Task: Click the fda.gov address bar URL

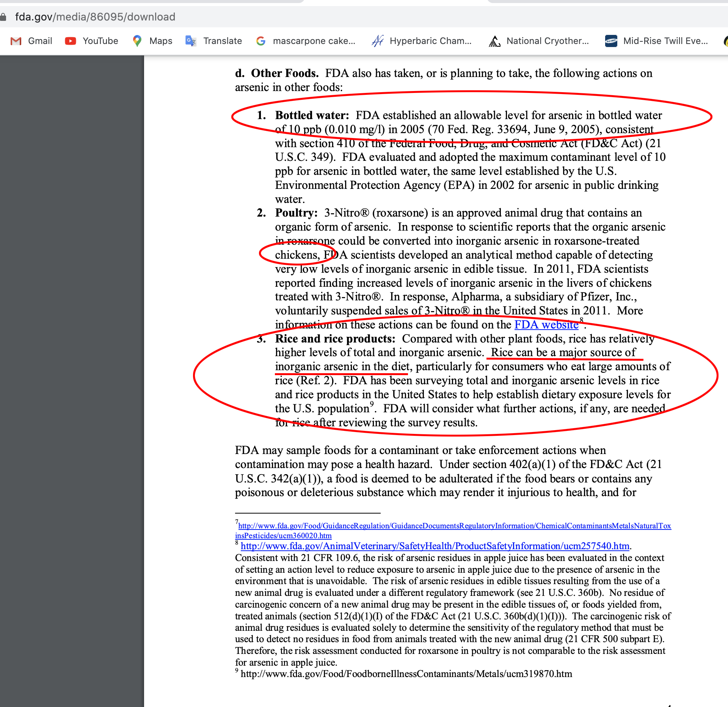Action: [95, 17]
